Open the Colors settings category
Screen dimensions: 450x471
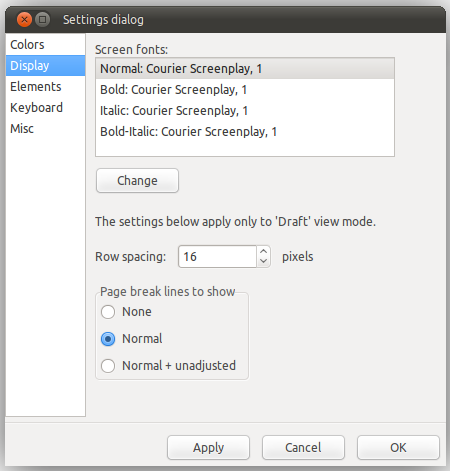45,45
